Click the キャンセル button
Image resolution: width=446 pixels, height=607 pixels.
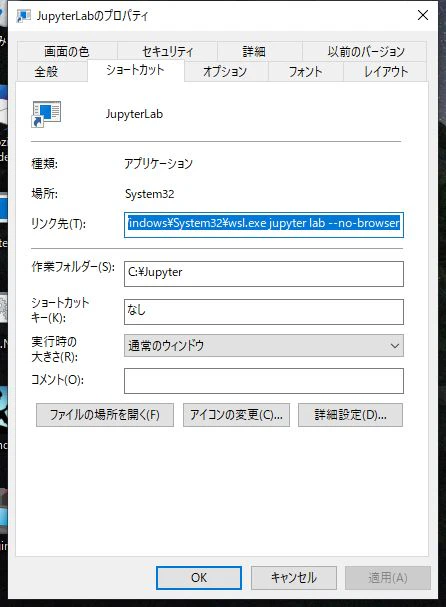click(x=294, y=578)
